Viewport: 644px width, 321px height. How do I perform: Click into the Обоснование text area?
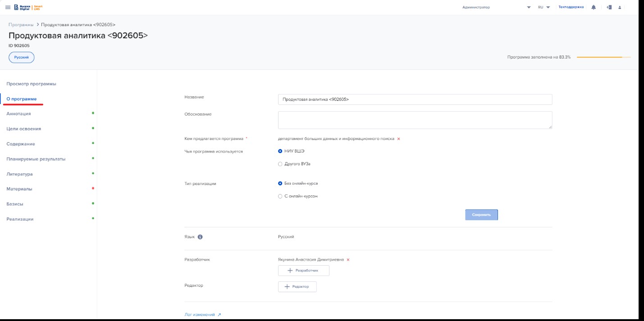(415, 120)
